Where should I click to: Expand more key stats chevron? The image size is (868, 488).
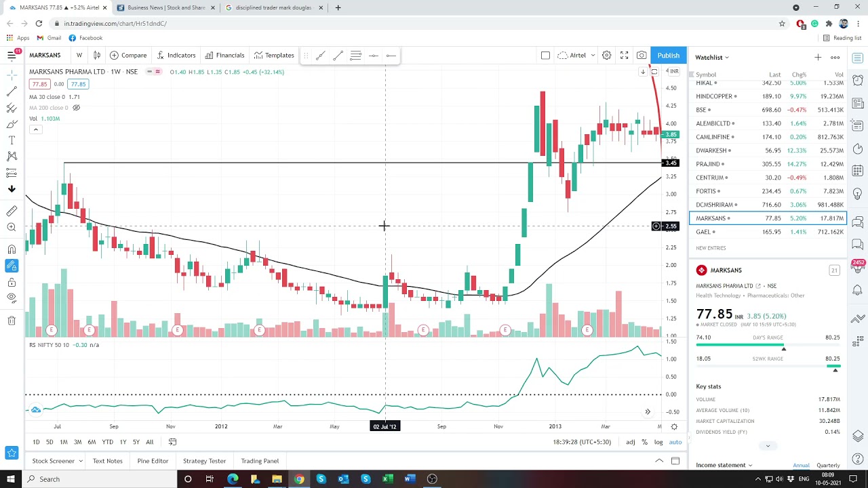click(x=768, y=446)
